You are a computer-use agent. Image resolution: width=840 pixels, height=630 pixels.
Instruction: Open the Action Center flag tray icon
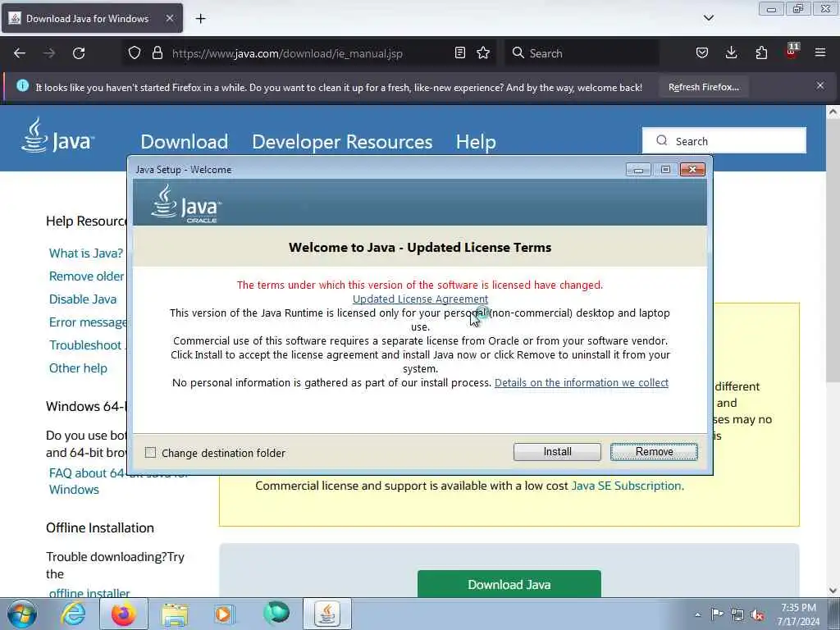click(716, 614)
